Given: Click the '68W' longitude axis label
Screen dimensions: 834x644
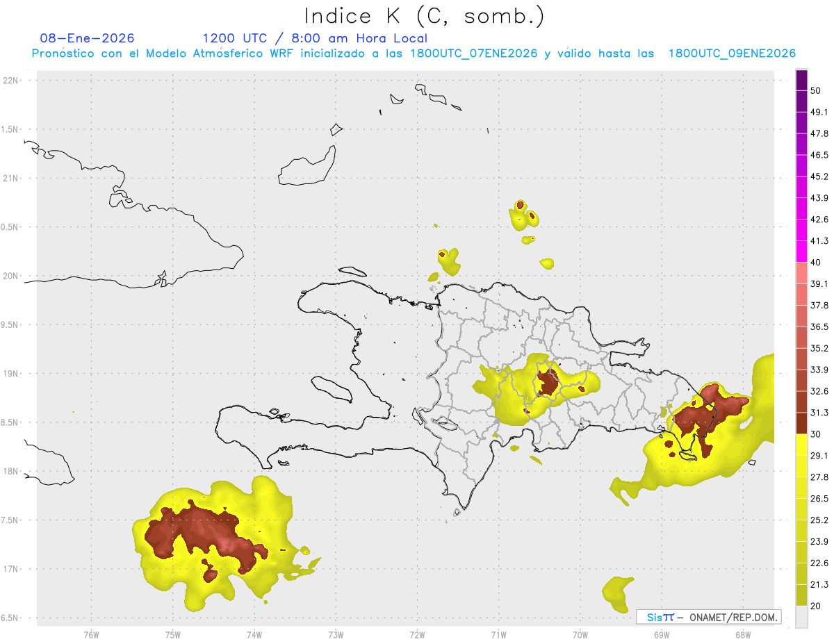Looking at the screenshot, I should (742, 634).
